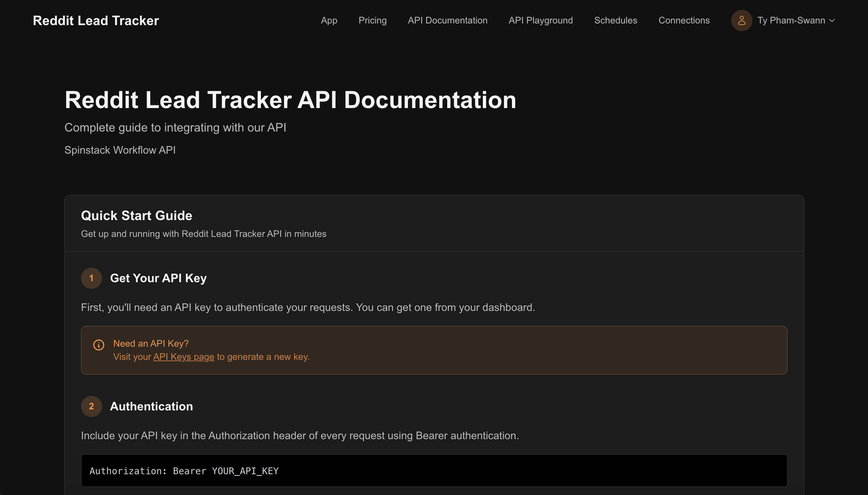Select the step 2 badge next to Authentication
Image resolution: width=868 pixels, height=495 pixels.
[x=91, y=406]
